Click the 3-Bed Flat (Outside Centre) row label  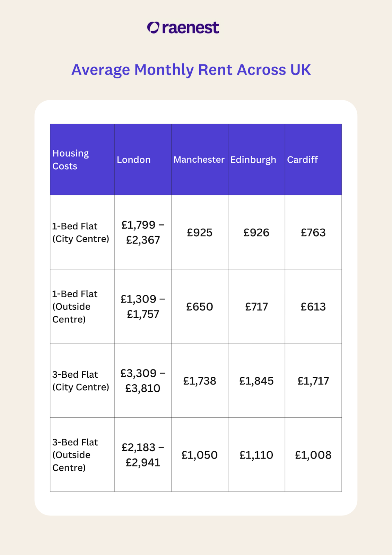[75, 455]
